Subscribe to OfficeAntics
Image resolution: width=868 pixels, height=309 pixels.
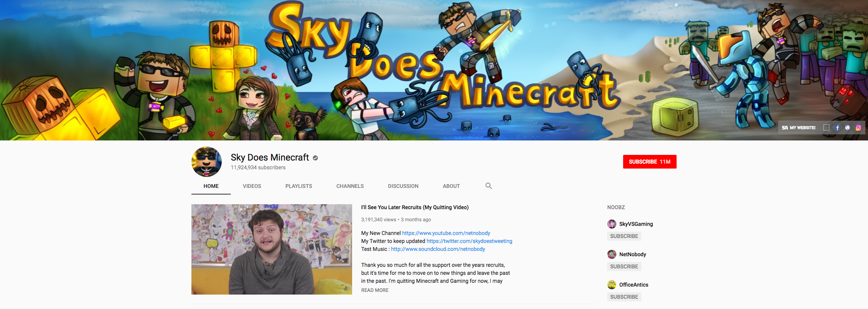(x=624, y=297)
